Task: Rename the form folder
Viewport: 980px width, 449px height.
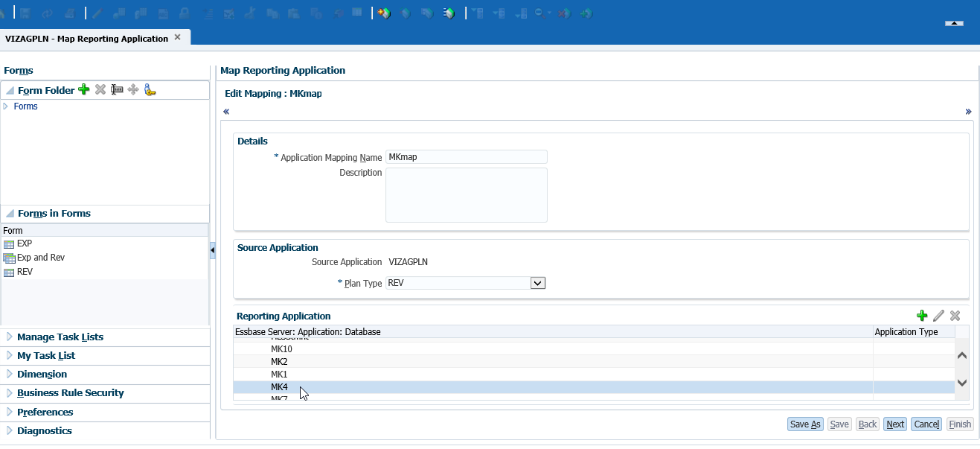Action: point(116,89)
